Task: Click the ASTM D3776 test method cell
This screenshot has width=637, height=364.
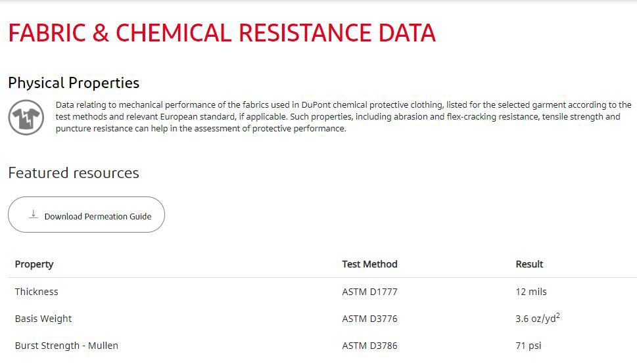Action: coord(369,319)
